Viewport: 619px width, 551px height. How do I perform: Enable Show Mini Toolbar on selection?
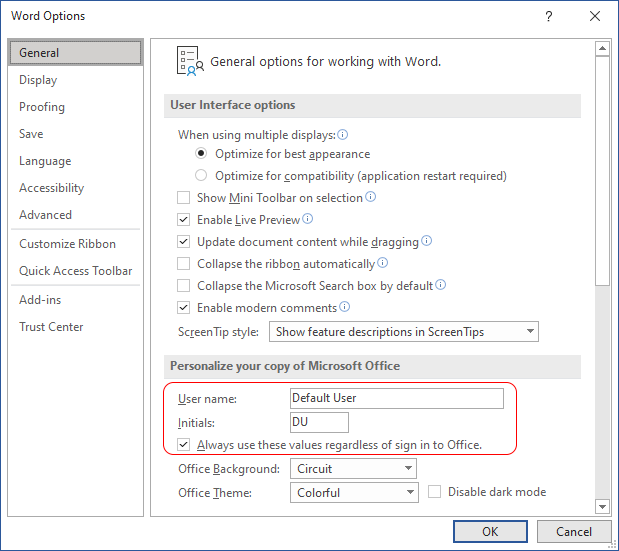184,197
